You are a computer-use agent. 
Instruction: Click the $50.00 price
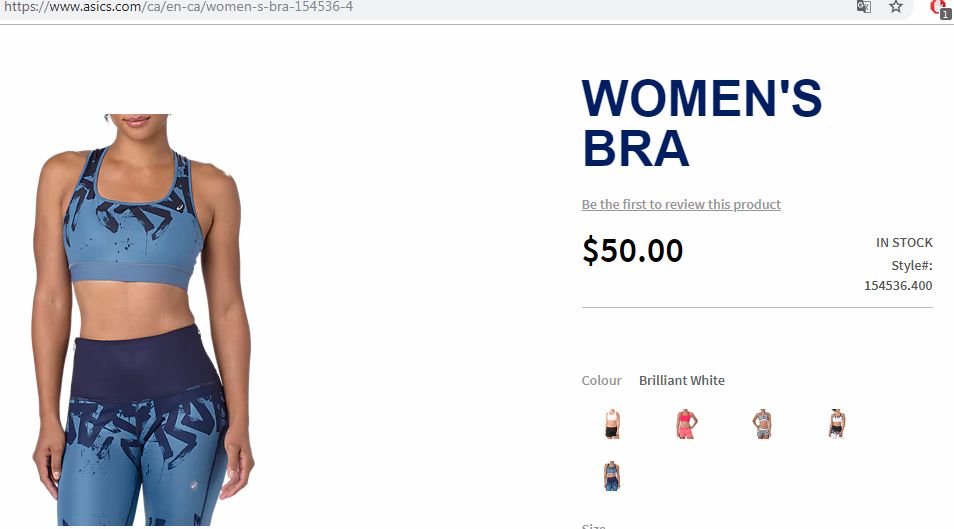(x=632, y=250)
